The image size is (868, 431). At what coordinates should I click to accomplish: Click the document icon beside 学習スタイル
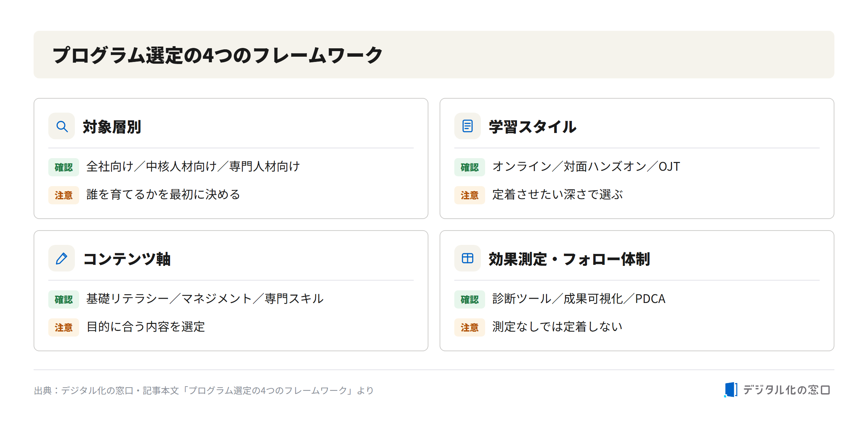468,126
